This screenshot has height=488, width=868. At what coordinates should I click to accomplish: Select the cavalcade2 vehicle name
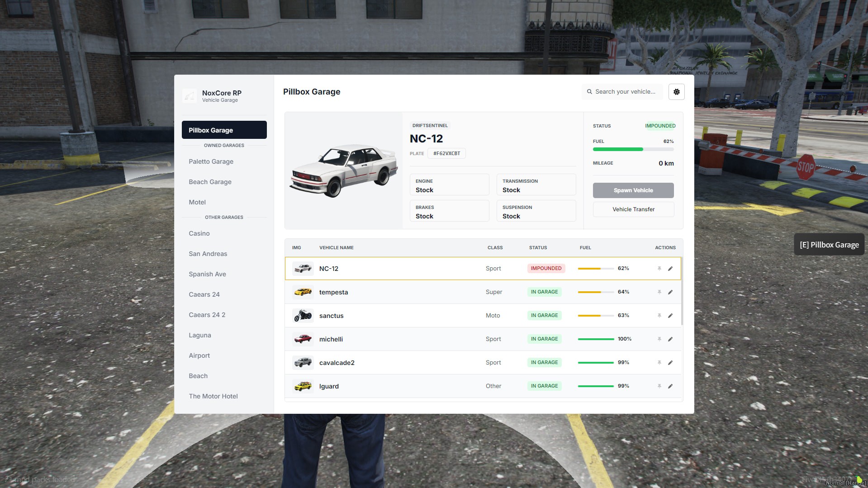pos(337,363)
